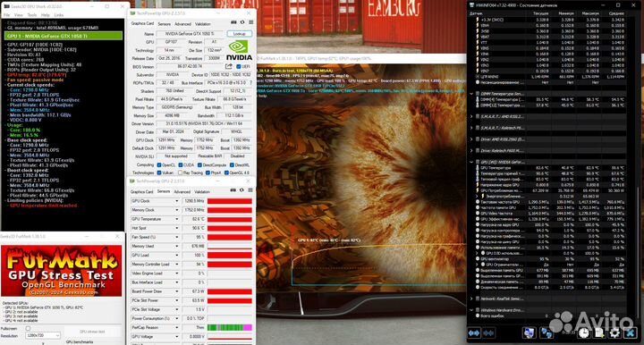Click the BIOS version share/export icon
The height and width of the screenshot is (345, 644).
[x=229, y=66]
